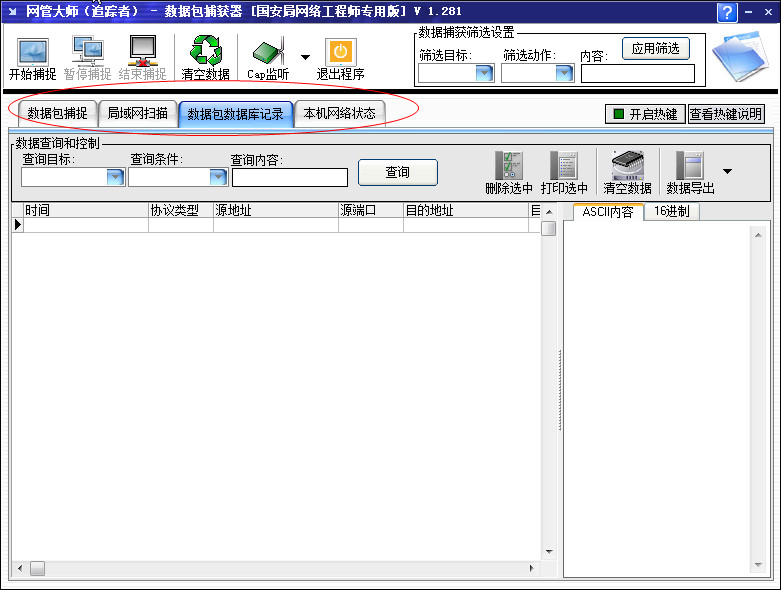
Task: Toggle the 开启热键 button
Action: click(x=645, y=114)
